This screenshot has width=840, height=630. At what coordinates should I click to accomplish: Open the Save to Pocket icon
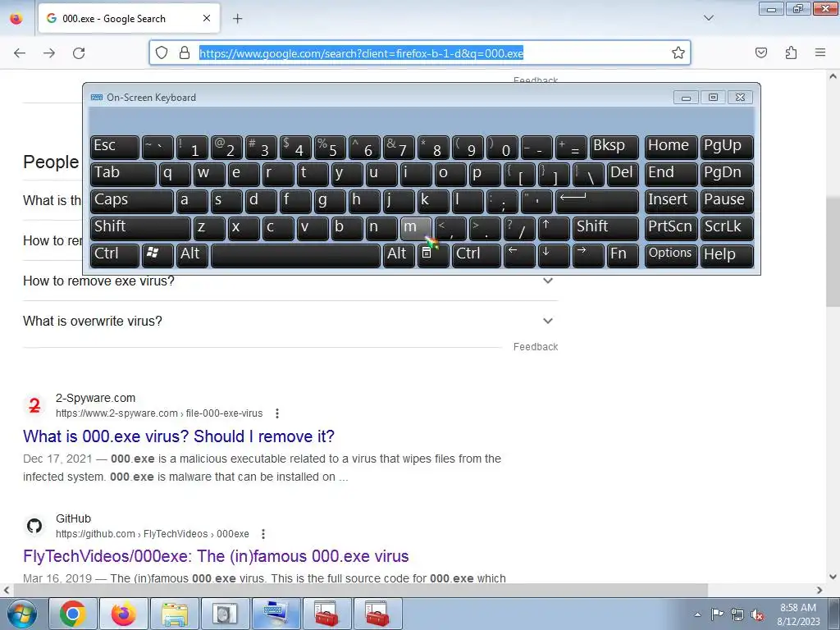pos(761,52)
